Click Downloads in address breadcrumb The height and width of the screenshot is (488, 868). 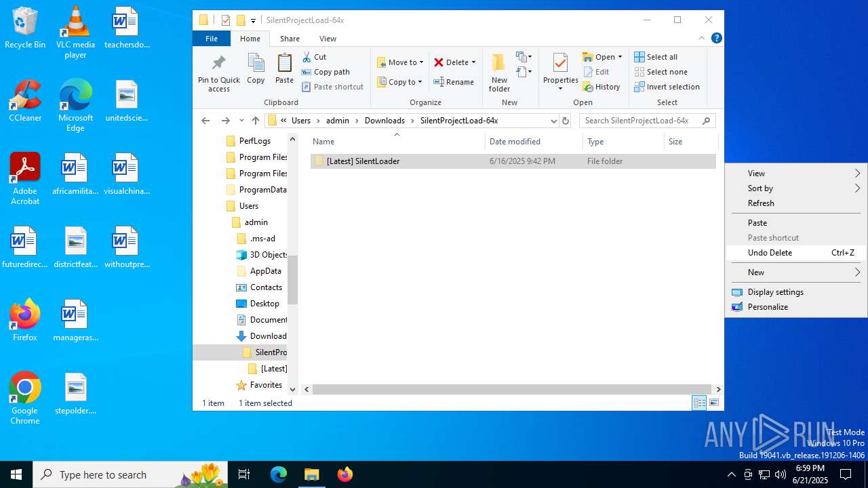(384, 121)
